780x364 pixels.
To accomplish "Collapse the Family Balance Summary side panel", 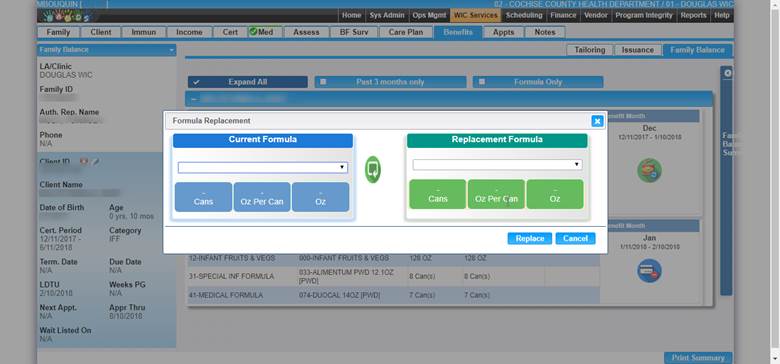I will pos(727,73).
